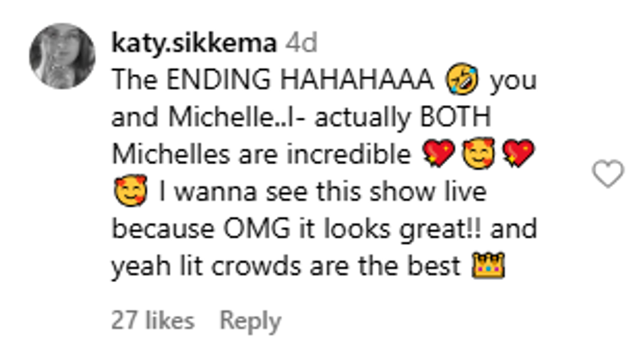Image resolution: width=643 pixels, height=364 pixels.
Task: Click the word 'Michelles' in the comment
Action: pos(171,154)
